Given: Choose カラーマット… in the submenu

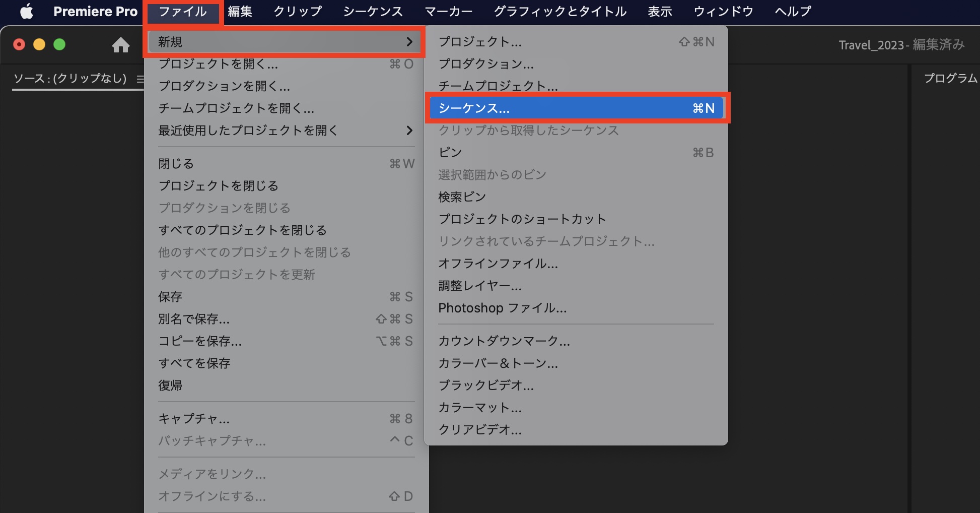Looking at the screenshot, I should point(576,408).
